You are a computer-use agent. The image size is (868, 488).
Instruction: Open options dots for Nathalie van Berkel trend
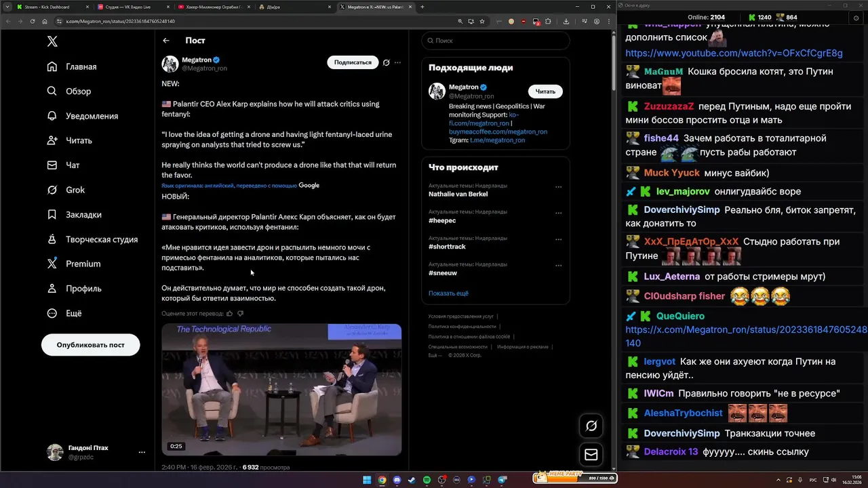559,186
